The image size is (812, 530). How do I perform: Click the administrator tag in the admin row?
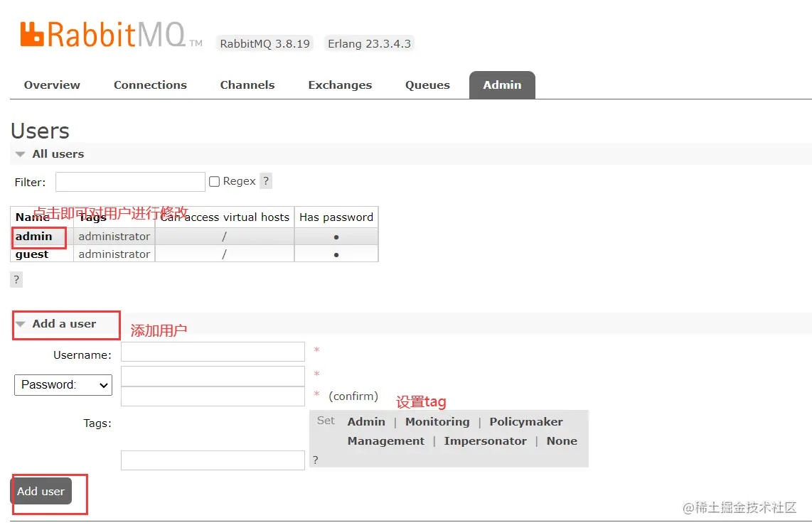coord(114,237)
